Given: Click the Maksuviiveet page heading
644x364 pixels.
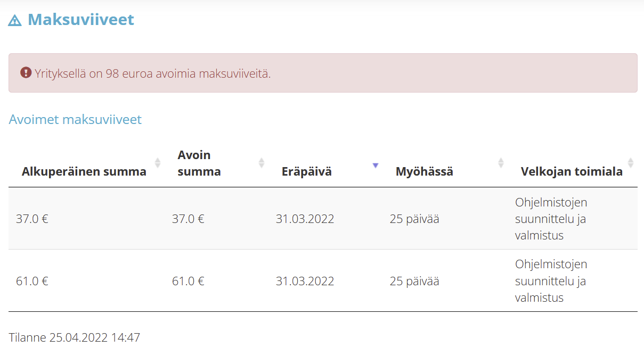Looking at the screenshot, I should [81, 20].
